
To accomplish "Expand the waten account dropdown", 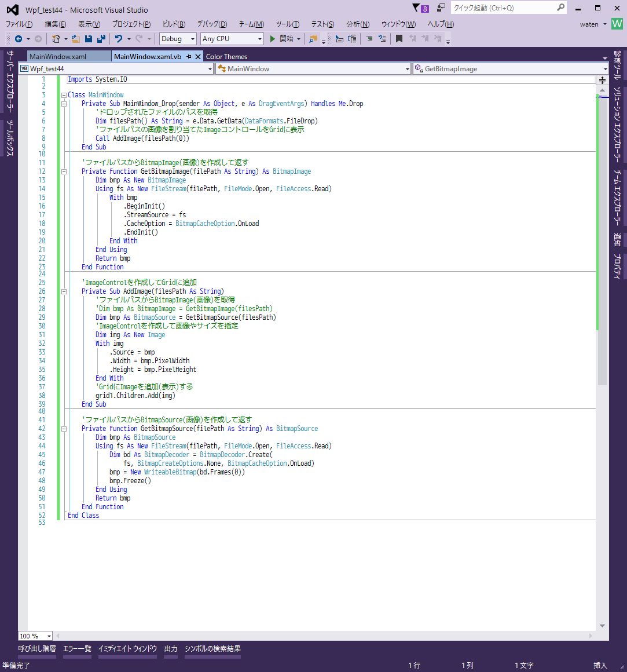I will pos(605,24).
